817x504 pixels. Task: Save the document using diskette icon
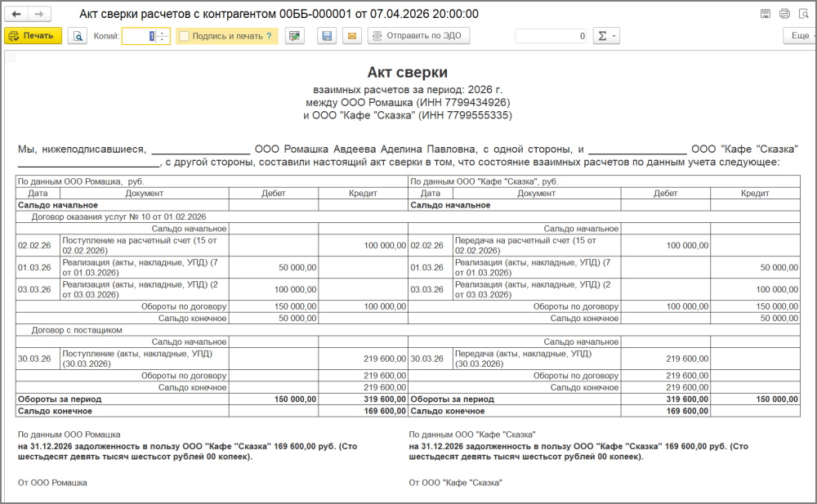(327, 36)
